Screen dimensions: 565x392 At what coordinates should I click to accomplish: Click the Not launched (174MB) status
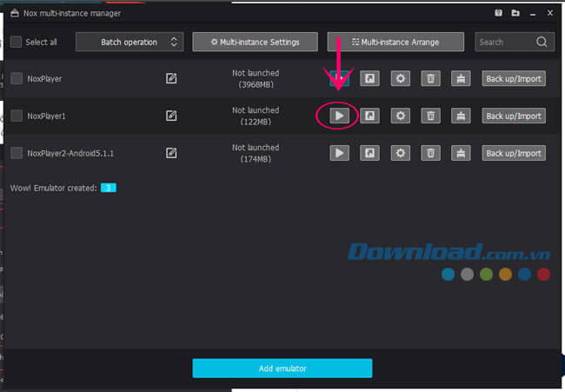[x=256, y=153]
